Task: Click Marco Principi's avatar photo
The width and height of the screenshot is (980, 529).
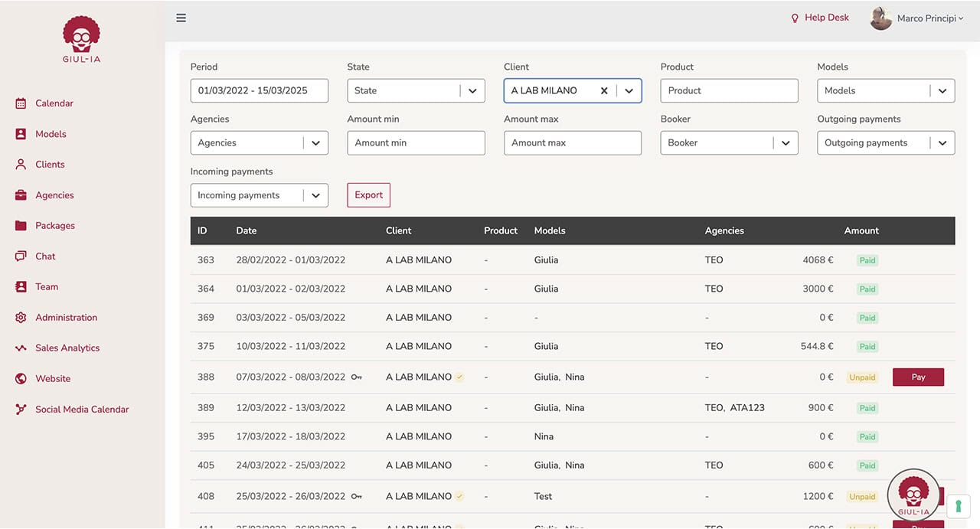Action: 881,18
